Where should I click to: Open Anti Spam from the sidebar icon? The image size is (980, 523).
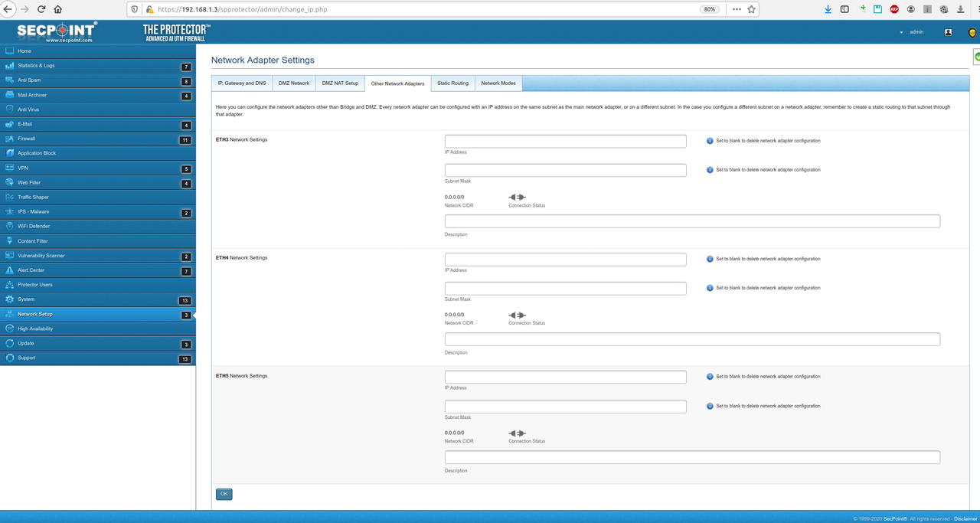point(10,80)
